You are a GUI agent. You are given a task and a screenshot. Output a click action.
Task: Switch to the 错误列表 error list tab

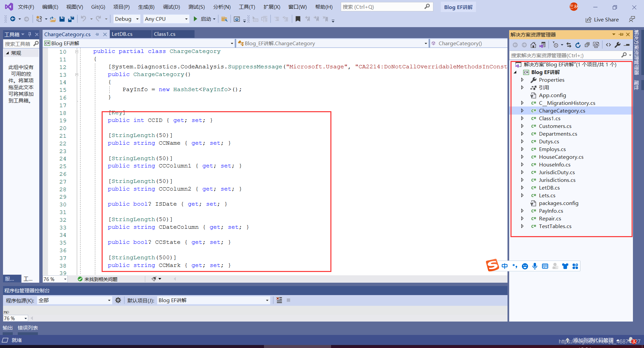28,328
